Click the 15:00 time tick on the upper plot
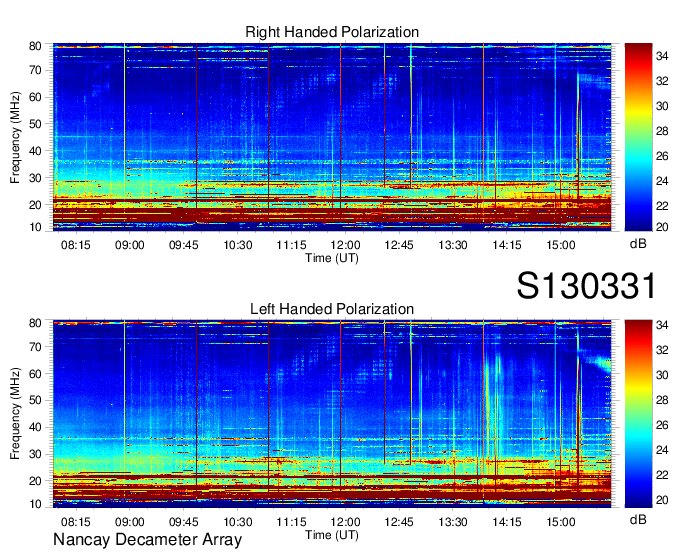The width and height of the screenshot is (680, 552). click(x=561, y=245)
